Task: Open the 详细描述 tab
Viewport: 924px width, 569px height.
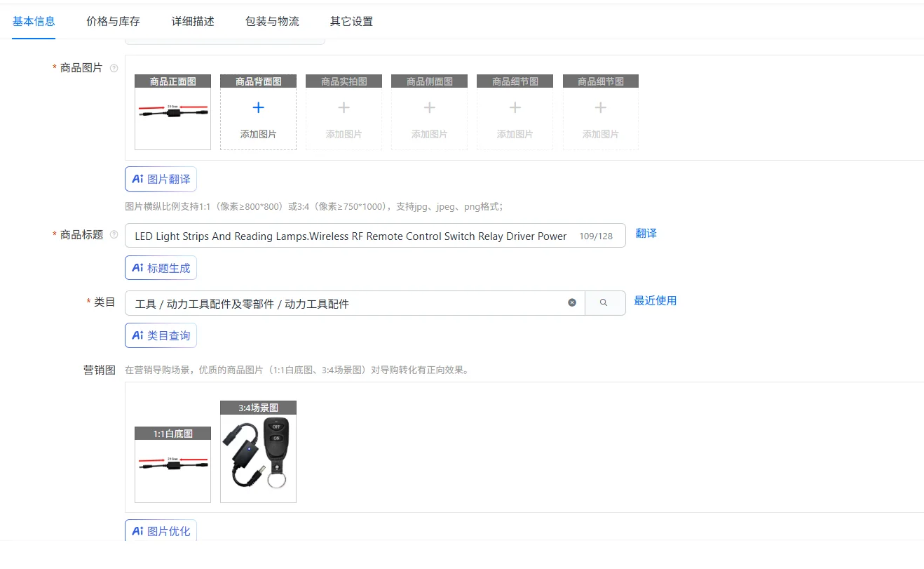Action: click(x=193, y=21)
